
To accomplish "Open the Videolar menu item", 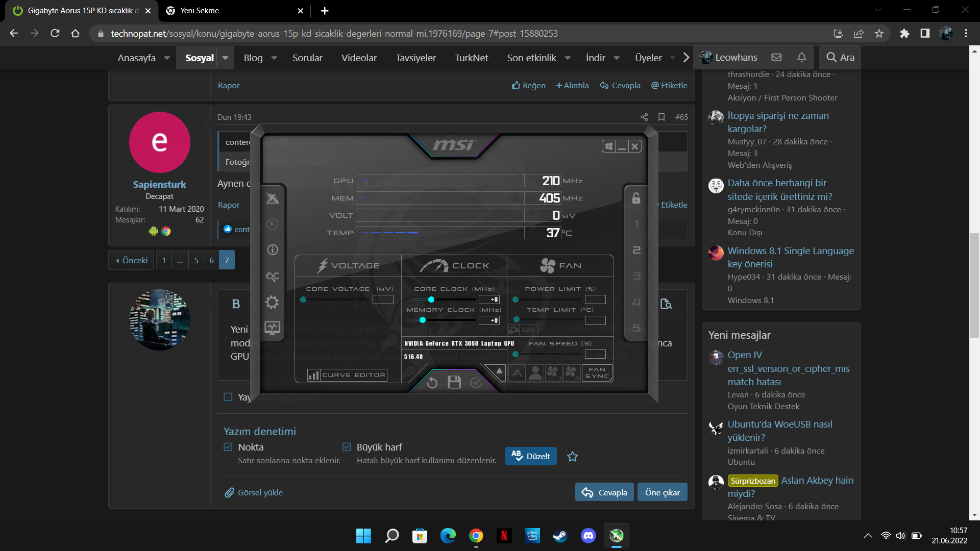I will [359, 58].
